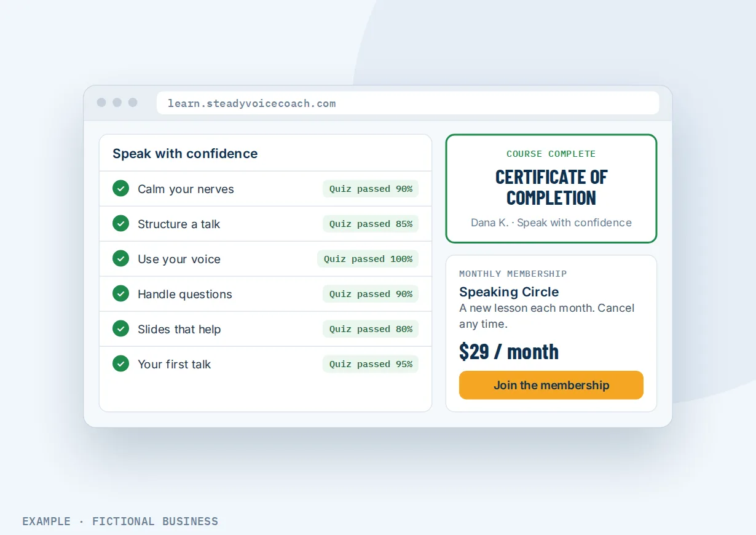Click the green check icon beside Structure a talk
Screen dimensions: 756x535
(120, 223)
